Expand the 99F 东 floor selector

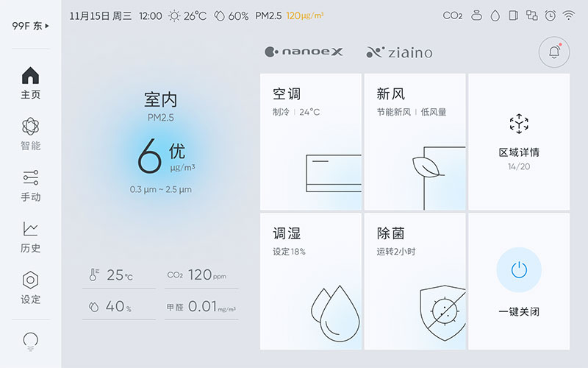[x=31, y=26]
